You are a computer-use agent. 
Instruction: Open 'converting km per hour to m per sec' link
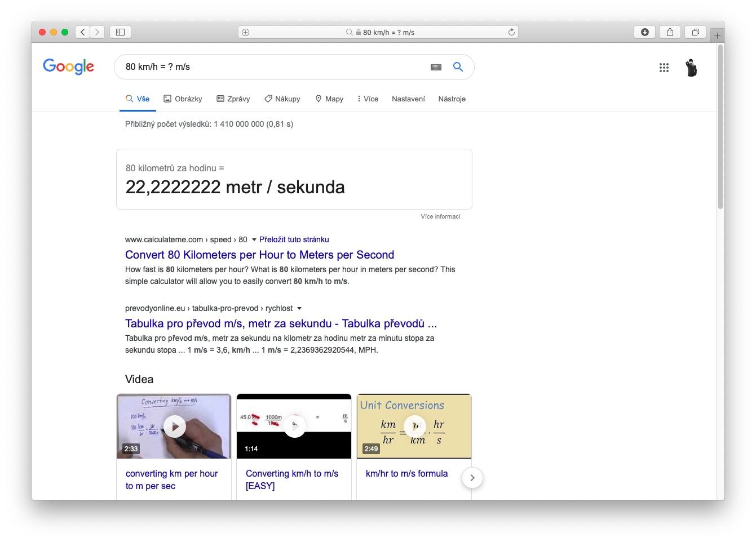coord(172,480)
